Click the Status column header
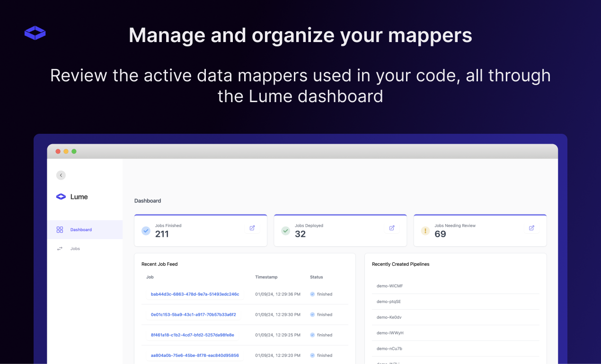This screenshot has height=364, width=601. 317,277
